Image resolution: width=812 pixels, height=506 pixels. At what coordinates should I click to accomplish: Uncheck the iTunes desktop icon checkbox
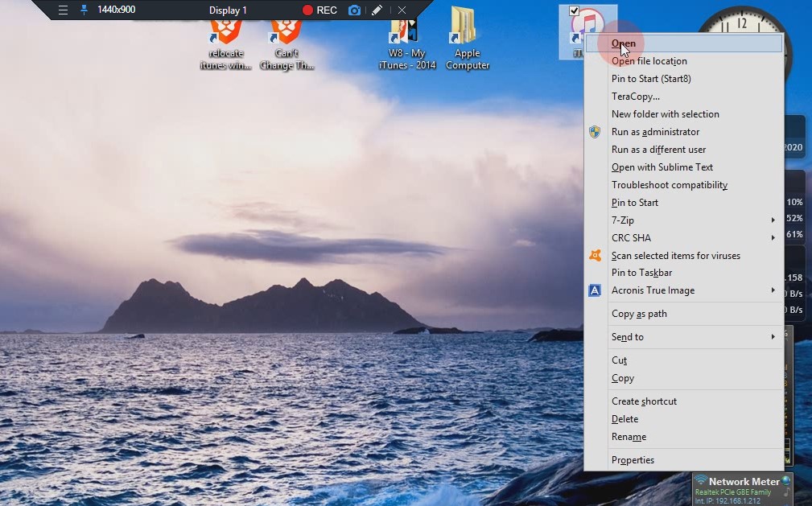pos(574,11)
